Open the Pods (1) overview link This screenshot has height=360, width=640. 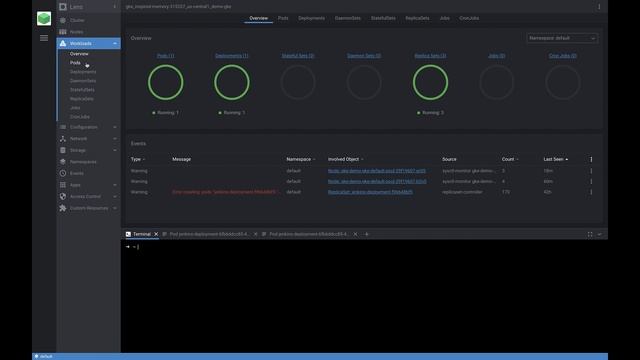point(165,56)
